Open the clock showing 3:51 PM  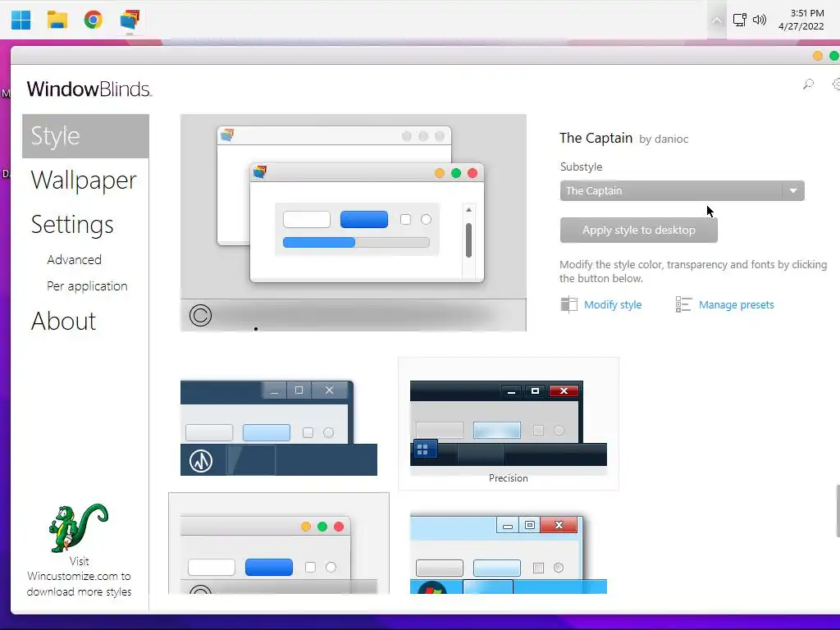click(801, 20)
